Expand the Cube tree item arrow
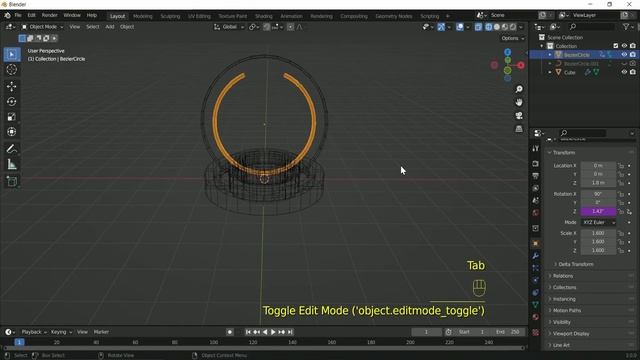The width and height of the screenshot is (640, 360). click(x=550, y=72)
